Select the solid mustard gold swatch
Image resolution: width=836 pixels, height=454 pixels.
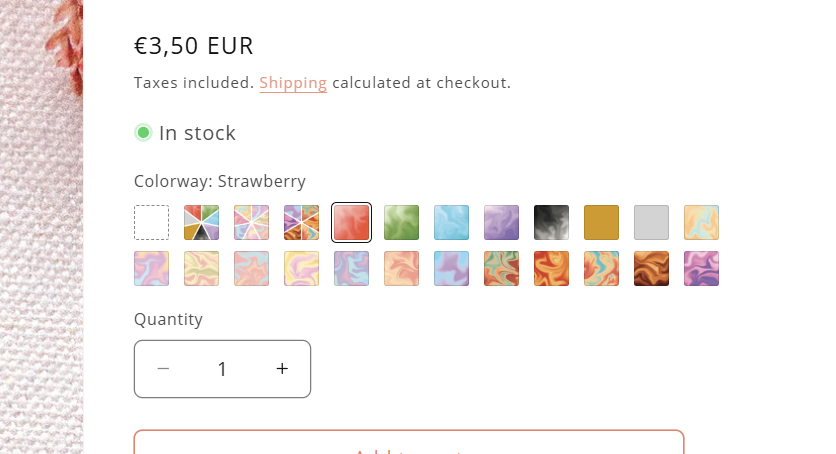tap(601, 222)
